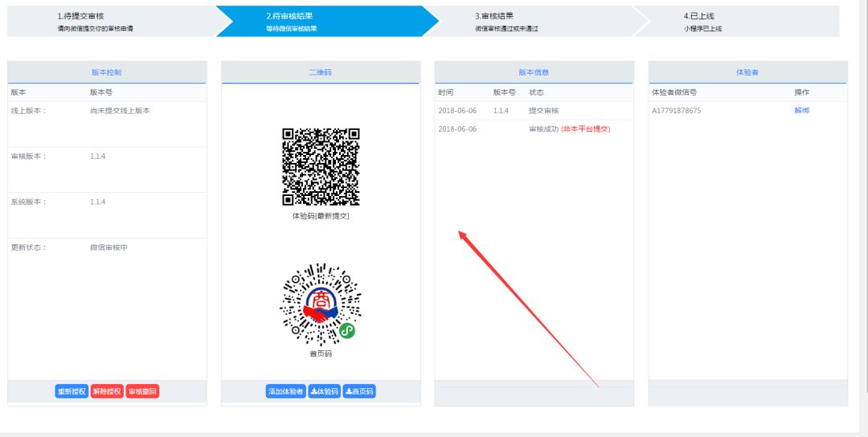Screen dimensions: 868x437
Task: Click the red text (非本平台提交)
Action: [586, 129]
